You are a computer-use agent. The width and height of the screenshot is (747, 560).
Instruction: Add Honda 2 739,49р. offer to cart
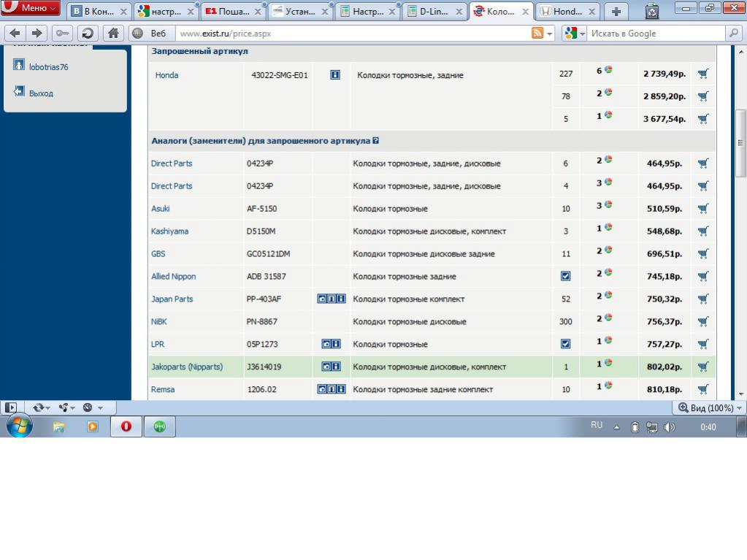click(703, 73)
